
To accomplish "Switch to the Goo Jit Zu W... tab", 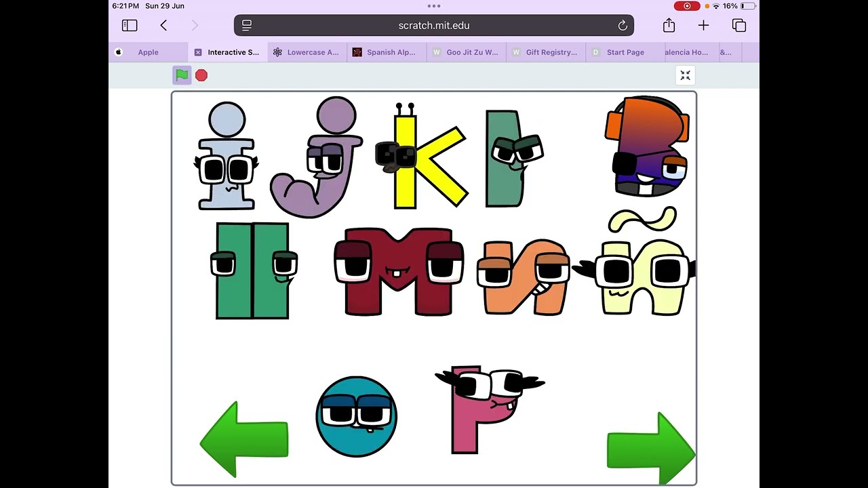I will pos(467,52).
